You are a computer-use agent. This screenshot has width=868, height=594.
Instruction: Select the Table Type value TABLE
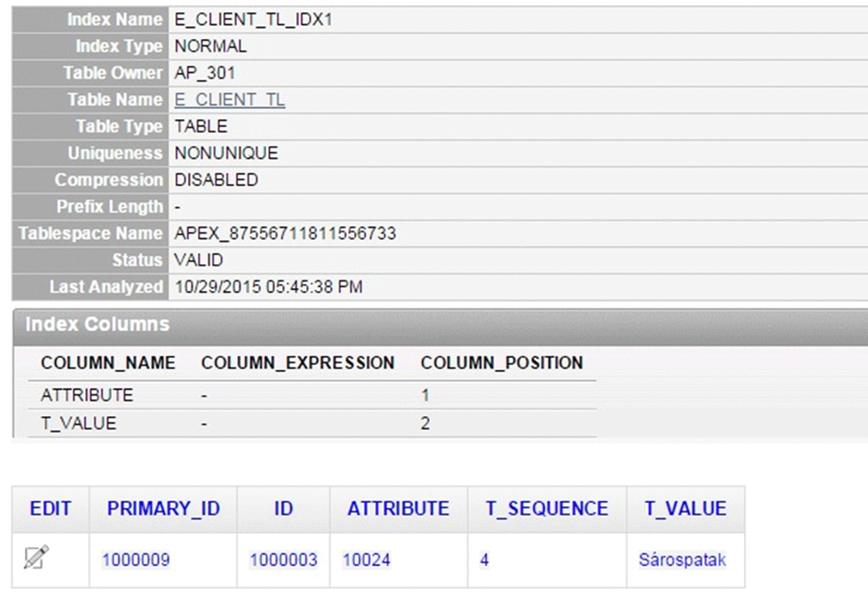point(201,126)
